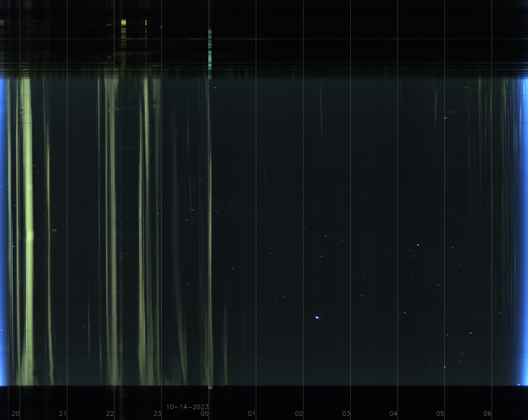Image resolution: width=528 pixels, height=420 pixels.
Task: Click the 00 hour label
Action: tap(204, 414)
